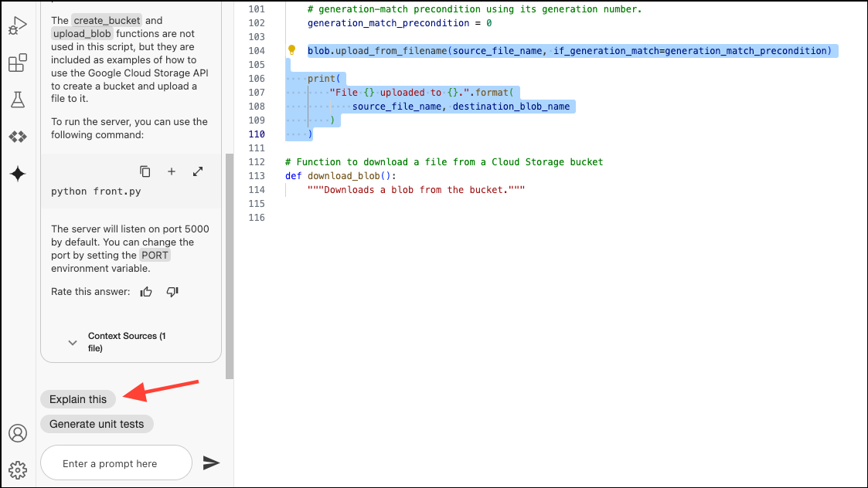Image resolution: width=868 pixels, height=488 pixels.
Task: Click the lightbulb suggestion on line 104
Action: [x=292, y=49]
